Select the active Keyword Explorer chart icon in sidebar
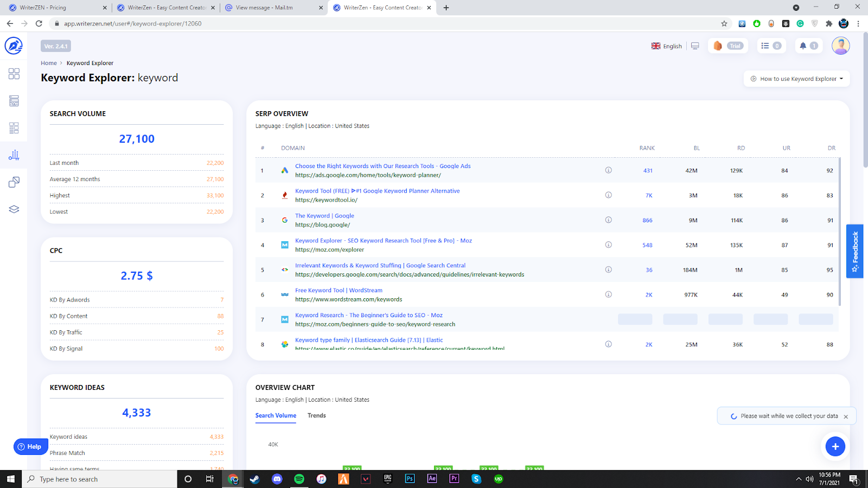Image resolution: width=868 pixels, height=488 pixels. [14, 155]
